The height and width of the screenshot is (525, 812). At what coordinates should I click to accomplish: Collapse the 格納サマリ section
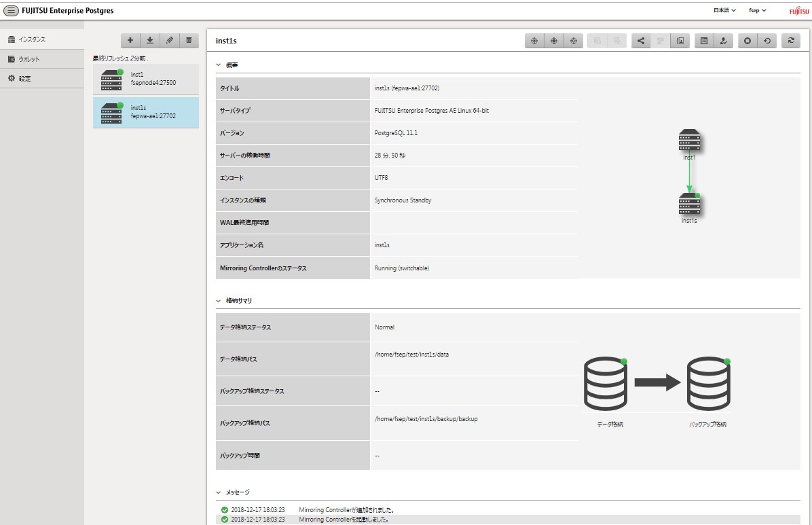219,301
